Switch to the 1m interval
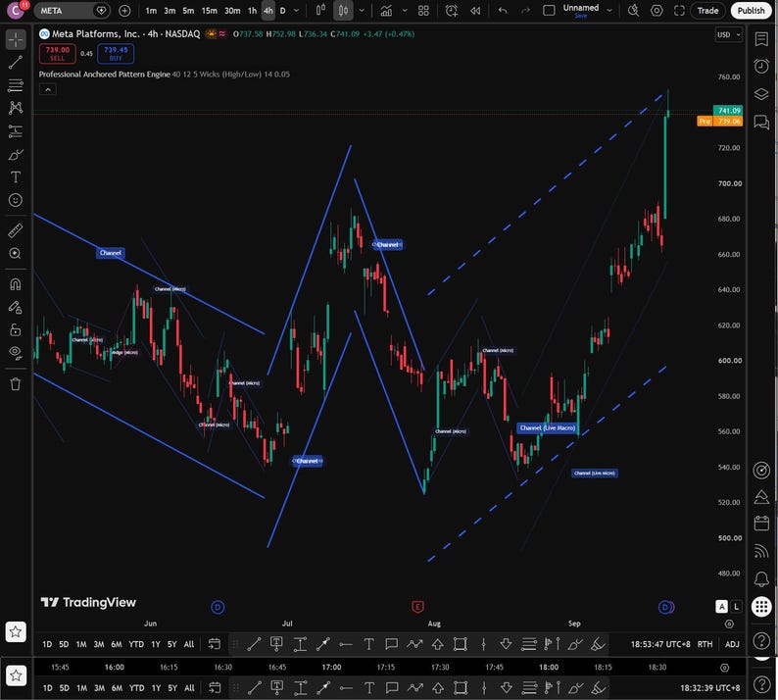 tap(151, 11)
